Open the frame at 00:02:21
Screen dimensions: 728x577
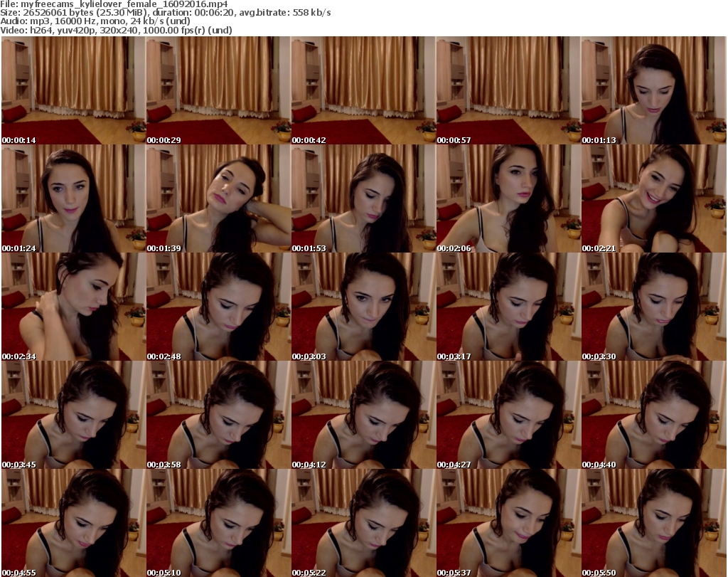(653, 198)
